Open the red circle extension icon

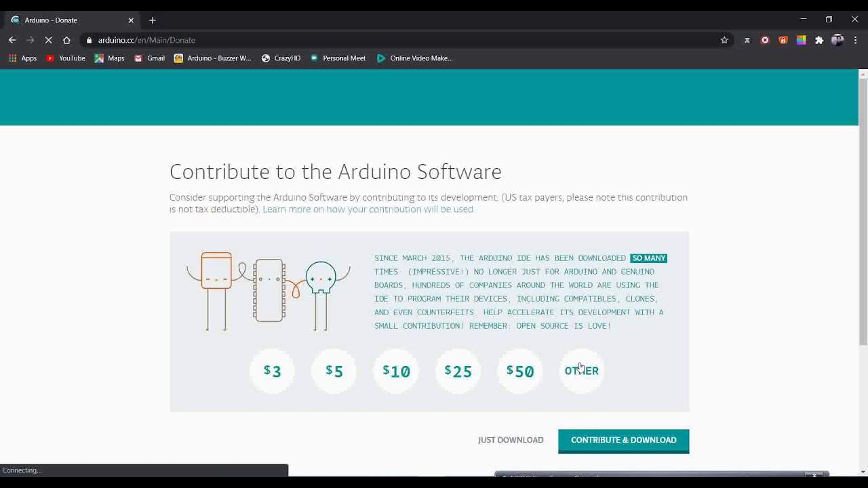[765, 40]
